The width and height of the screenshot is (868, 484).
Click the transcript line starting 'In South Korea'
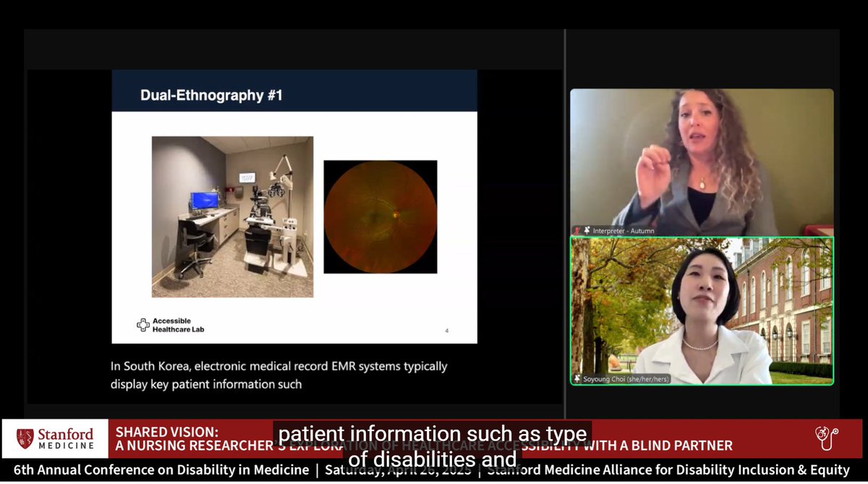[278, 366]
